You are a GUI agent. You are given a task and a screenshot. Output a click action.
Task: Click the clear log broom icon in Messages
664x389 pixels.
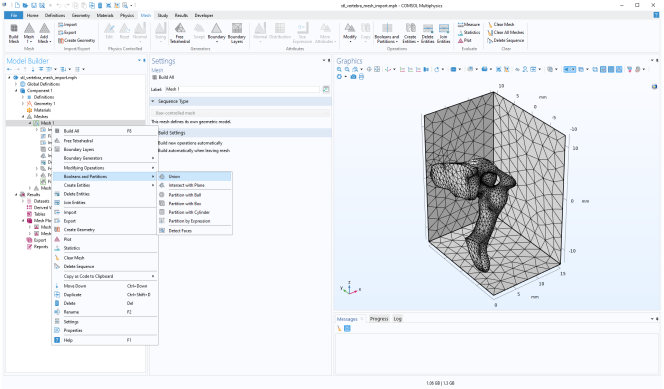click(339, 328)
